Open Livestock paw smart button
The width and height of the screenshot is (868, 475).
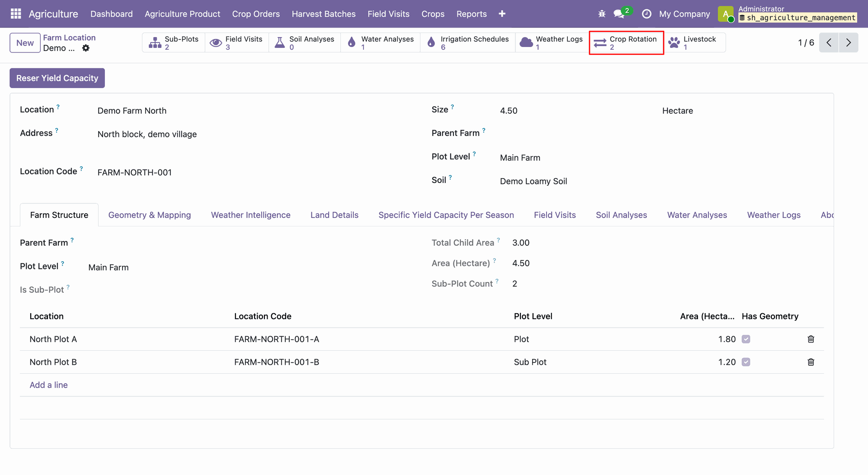[694, 42]
